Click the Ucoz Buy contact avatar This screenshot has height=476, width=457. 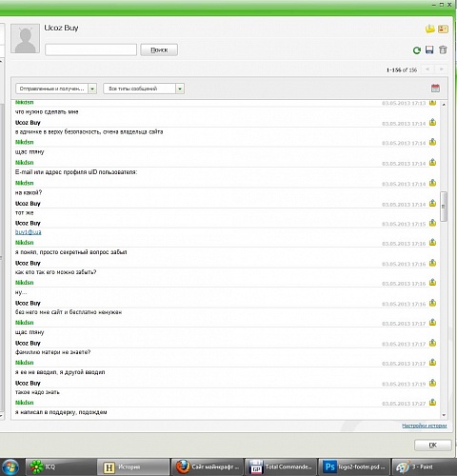[x=26, y=38]
